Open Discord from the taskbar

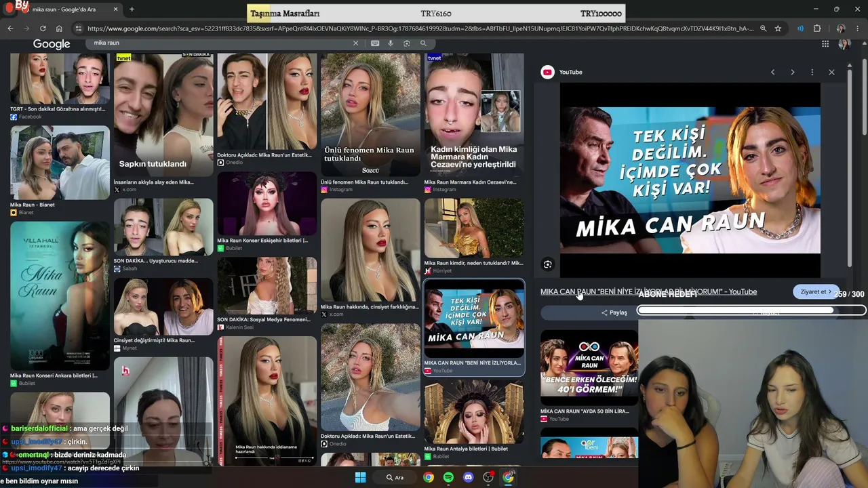pos(468,477)
